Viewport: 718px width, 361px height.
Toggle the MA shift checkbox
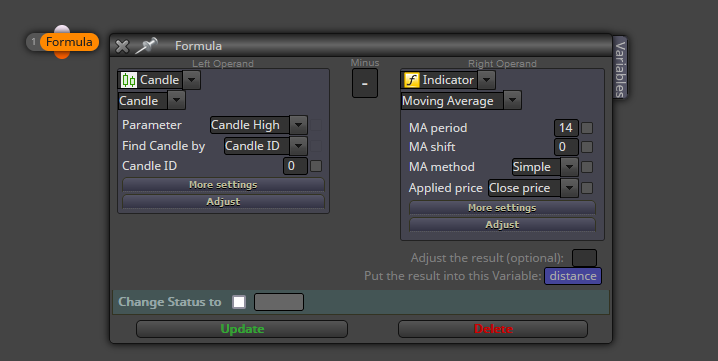[x=587, y=147]
